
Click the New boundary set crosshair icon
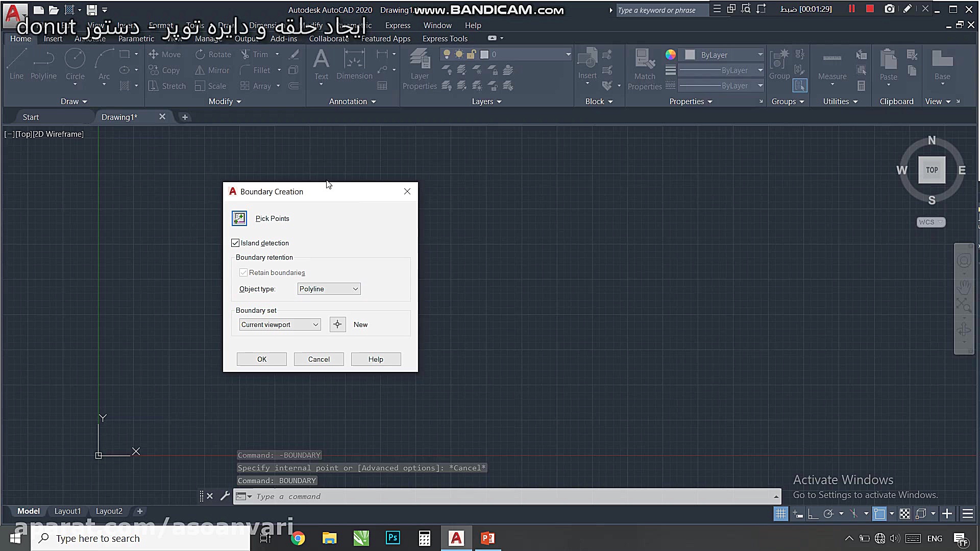pyautogui.click(x=337, y=324)
